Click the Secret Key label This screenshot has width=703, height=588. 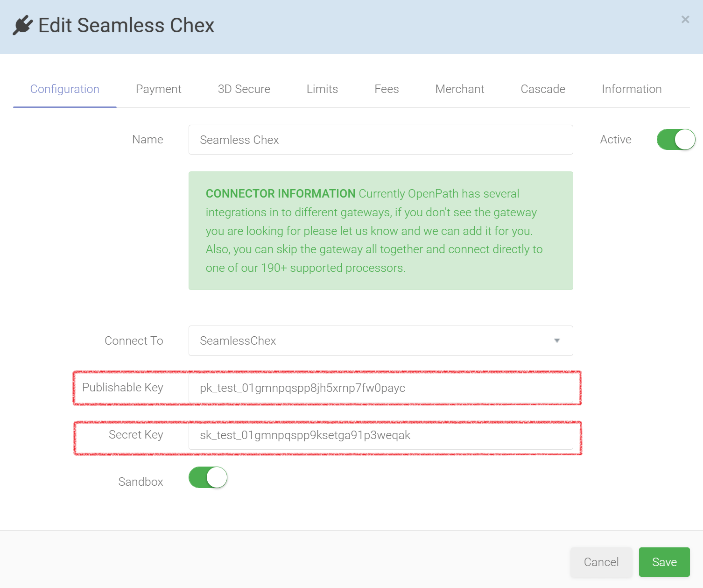(x=136, y=435)
